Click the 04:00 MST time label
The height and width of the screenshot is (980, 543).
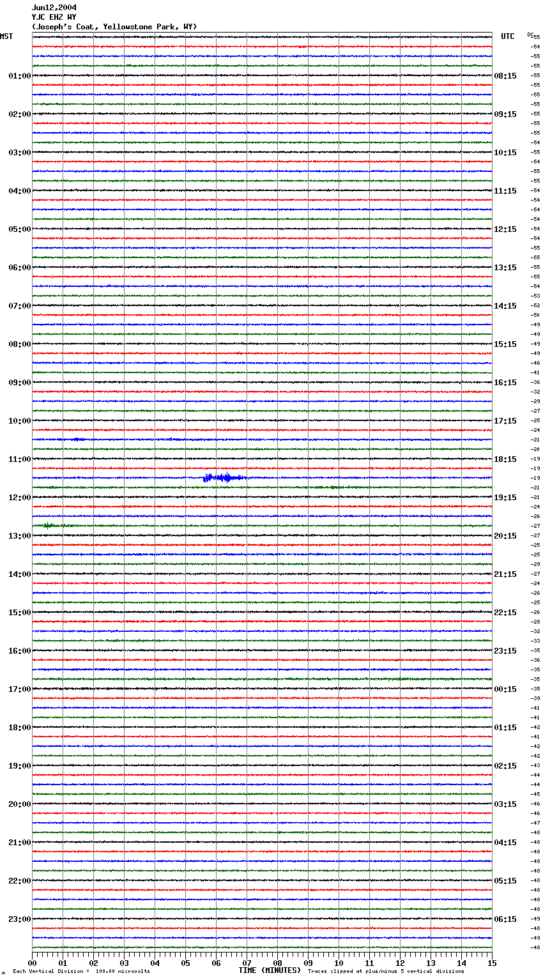pos(20,191)
